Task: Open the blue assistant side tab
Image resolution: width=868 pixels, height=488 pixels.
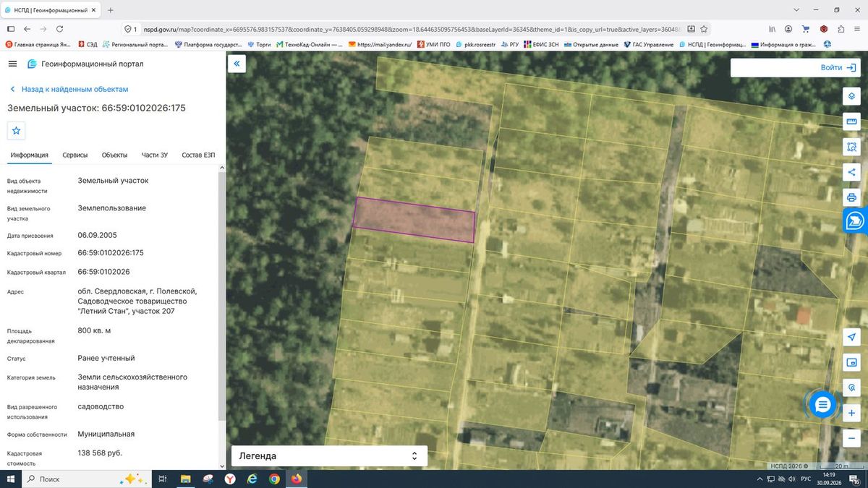Action: pos(855,221)
